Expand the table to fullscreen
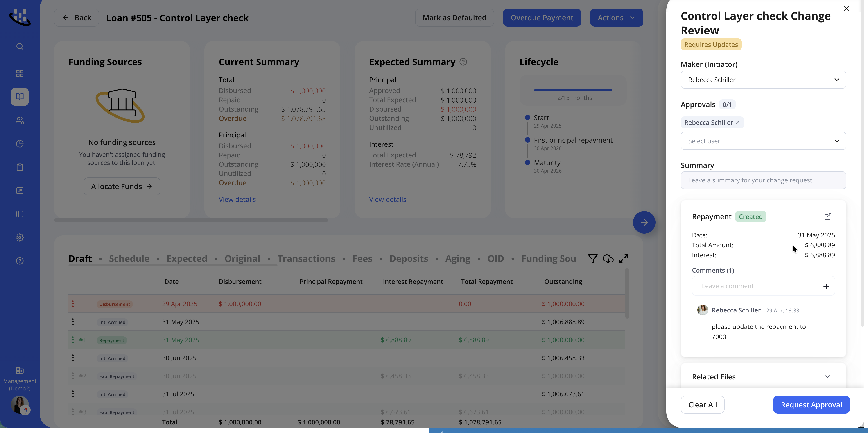This screenshot has height=433, width=868. [623, 259]
